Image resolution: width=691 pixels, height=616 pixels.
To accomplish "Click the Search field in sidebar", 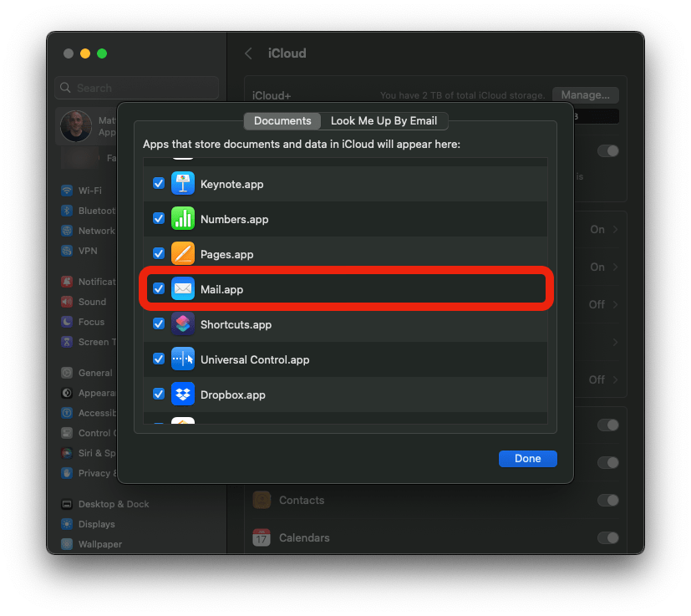I will (x=138, y=88).
